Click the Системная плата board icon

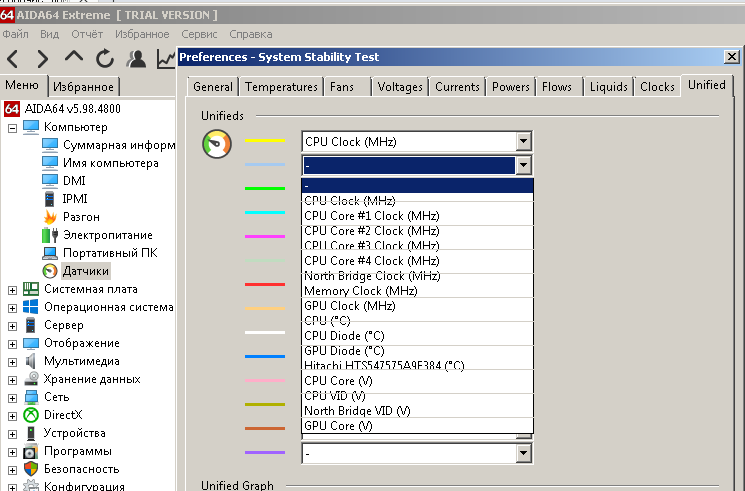[x=31, y=289]
